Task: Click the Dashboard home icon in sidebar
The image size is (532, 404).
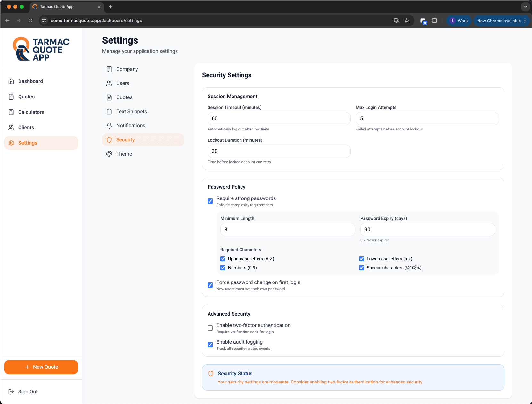Action: 11,81
